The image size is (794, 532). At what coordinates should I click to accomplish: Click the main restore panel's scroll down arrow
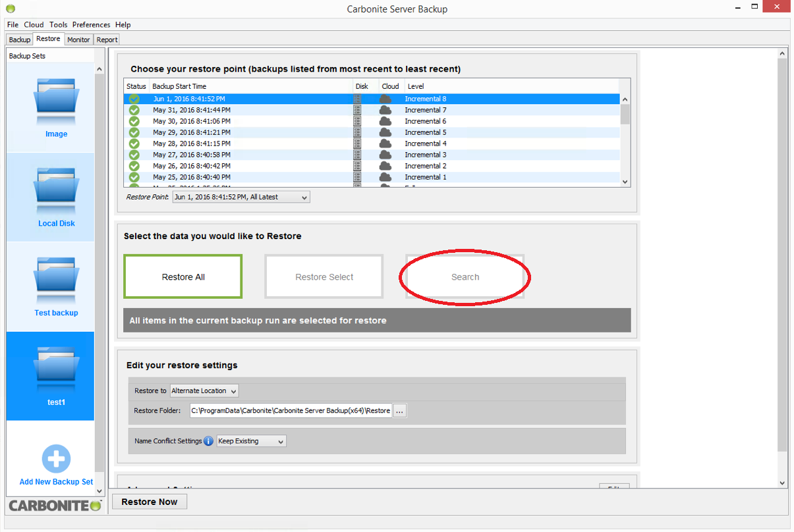point(783,483)
